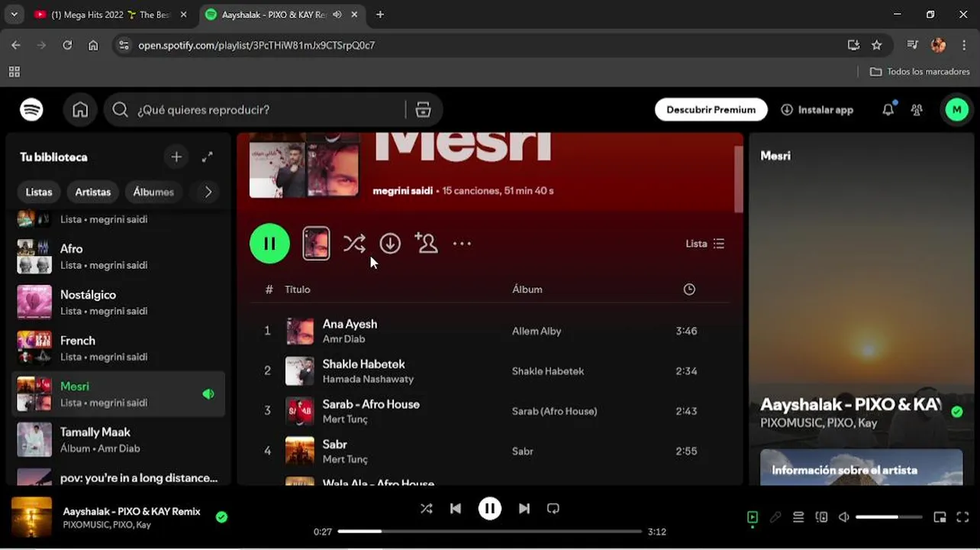Click Descubrir Premium button

[x=711, y=110]
